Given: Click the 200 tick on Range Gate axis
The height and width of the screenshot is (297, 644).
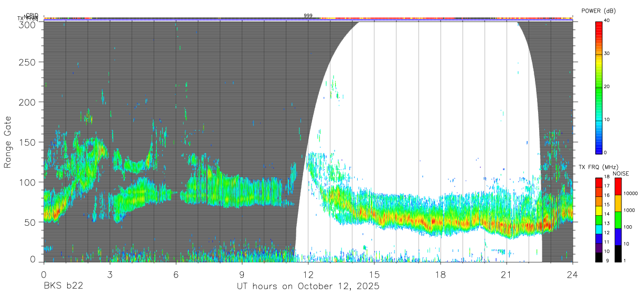Looking at the screenshot, I should click(x=27, y=102).
